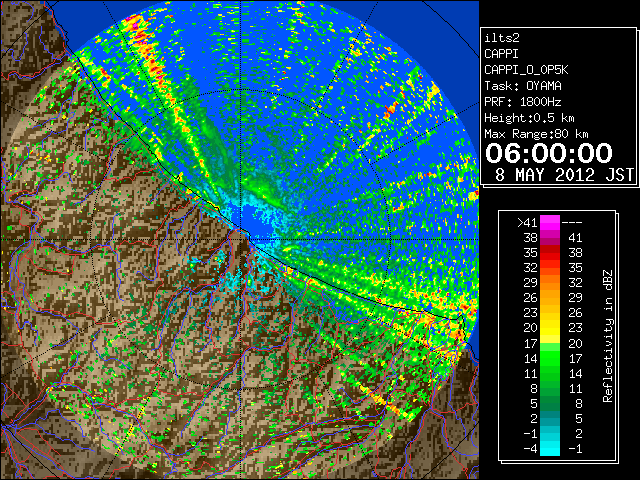Click the 'Max Range:80 km' line

[x=536, y=134]
